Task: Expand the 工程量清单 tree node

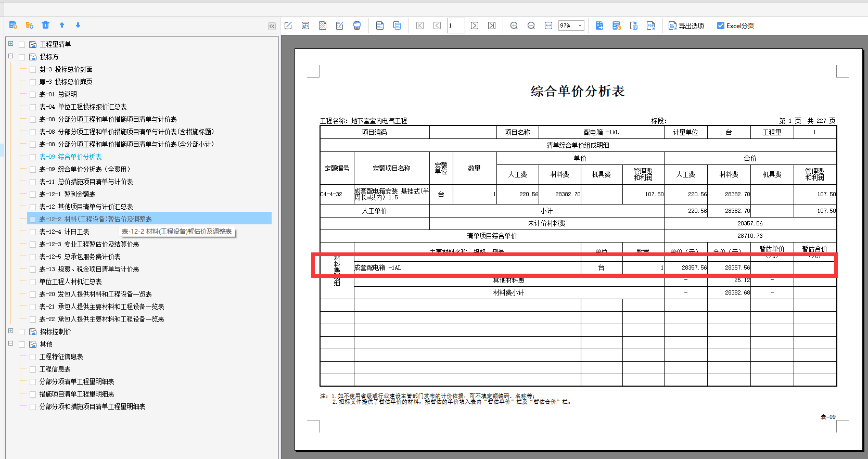Action: tap(10, 44)
